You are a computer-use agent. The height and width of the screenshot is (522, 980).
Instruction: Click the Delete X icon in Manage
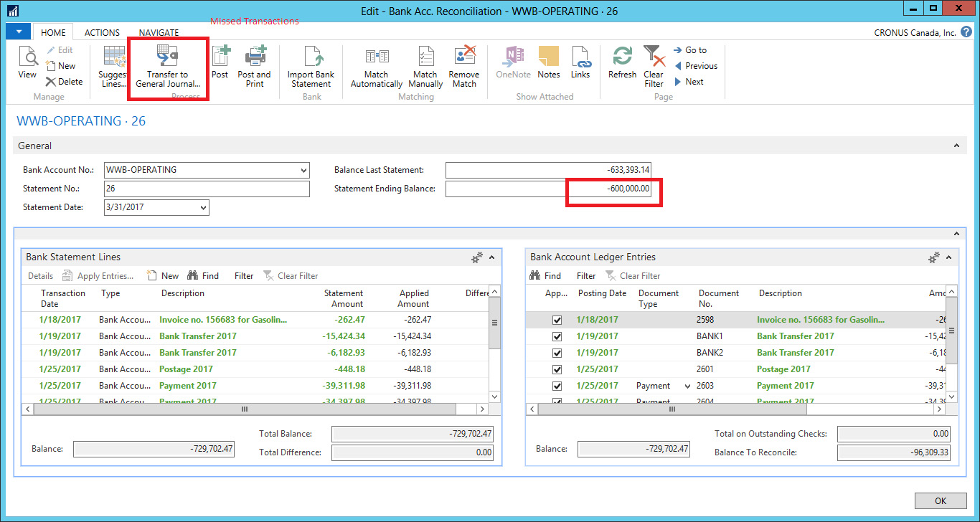point(50,82)
